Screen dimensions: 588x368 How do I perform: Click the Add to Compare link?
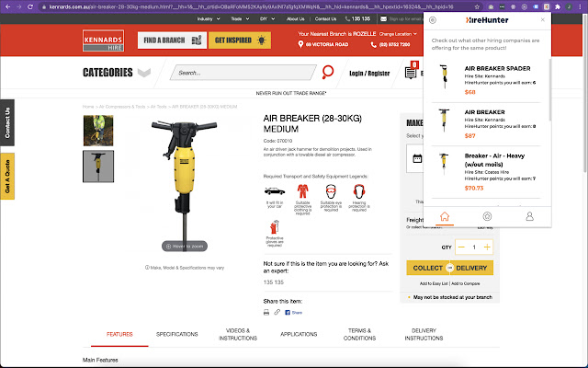[466, 283]
